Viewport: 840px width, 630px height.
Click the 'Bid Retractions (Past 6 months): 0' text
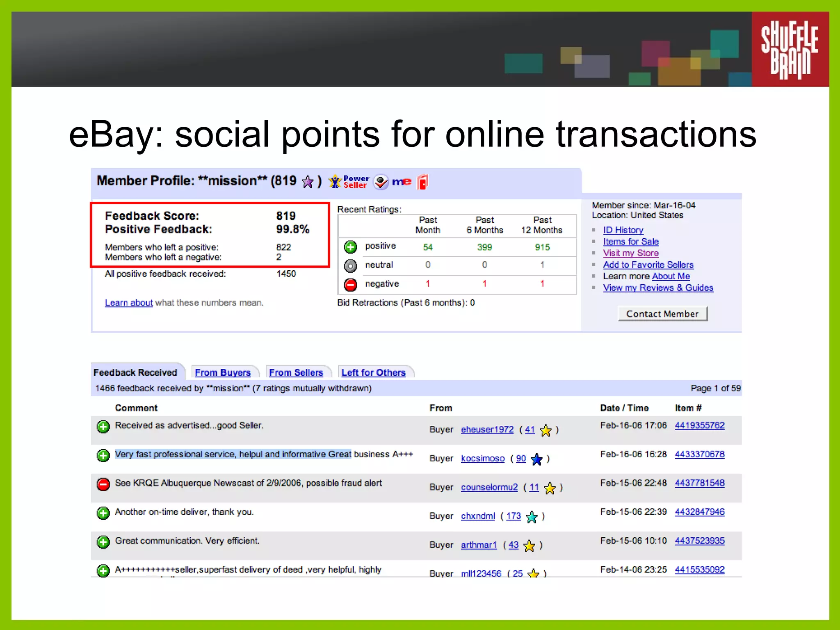coord(406,303)
